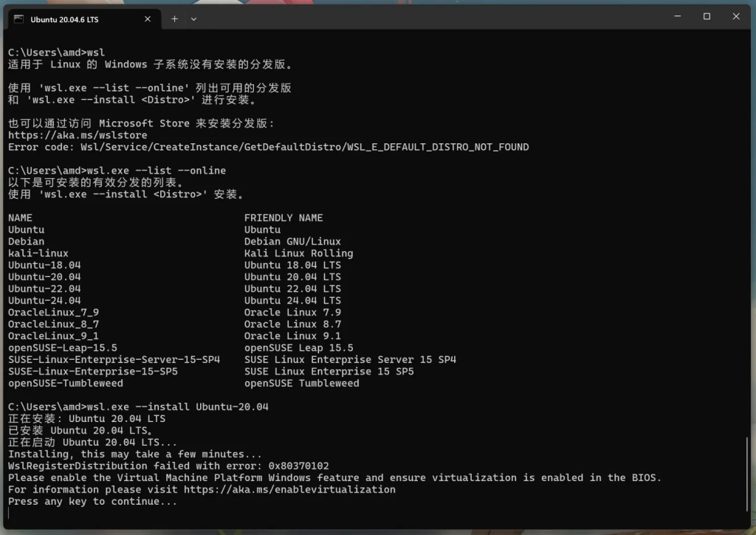Click 'openSUSE Leap 15.5' friendly name
This screenshot has width=756, height=535.
pyautogui.click(x=298, y=348)
